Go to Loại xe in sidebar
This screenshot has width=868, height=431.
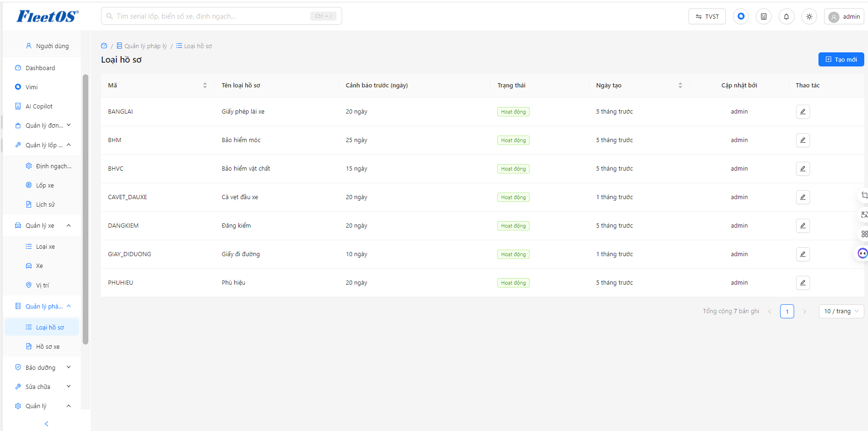(42, 246)
